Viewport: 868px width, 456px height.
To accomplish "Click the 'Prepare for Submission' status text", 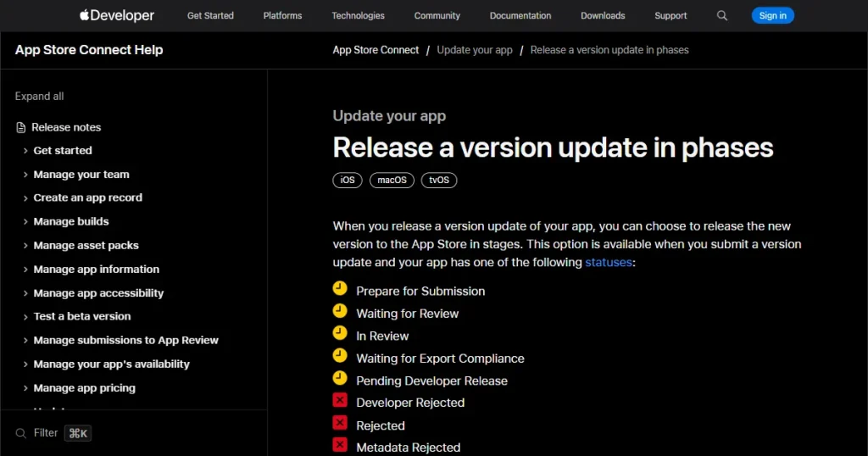I will pyautogui.click(x=420, y=291).
